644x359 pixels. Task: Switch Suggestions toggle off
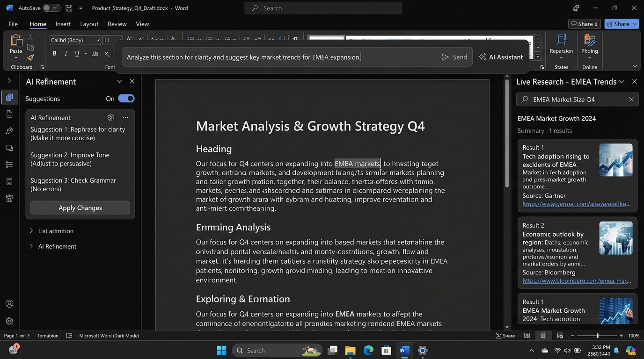click(x=126, y=99)
